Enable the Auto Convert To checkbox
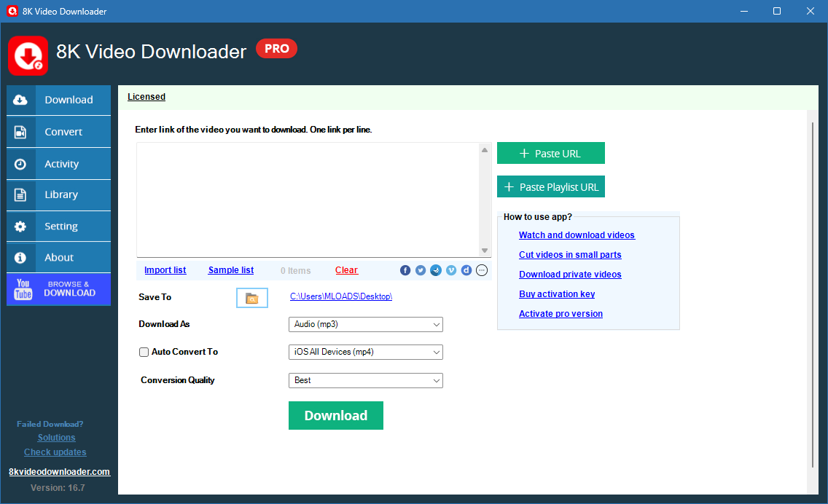Viewport: 828px width, 504px height. [x=144, y=352]
